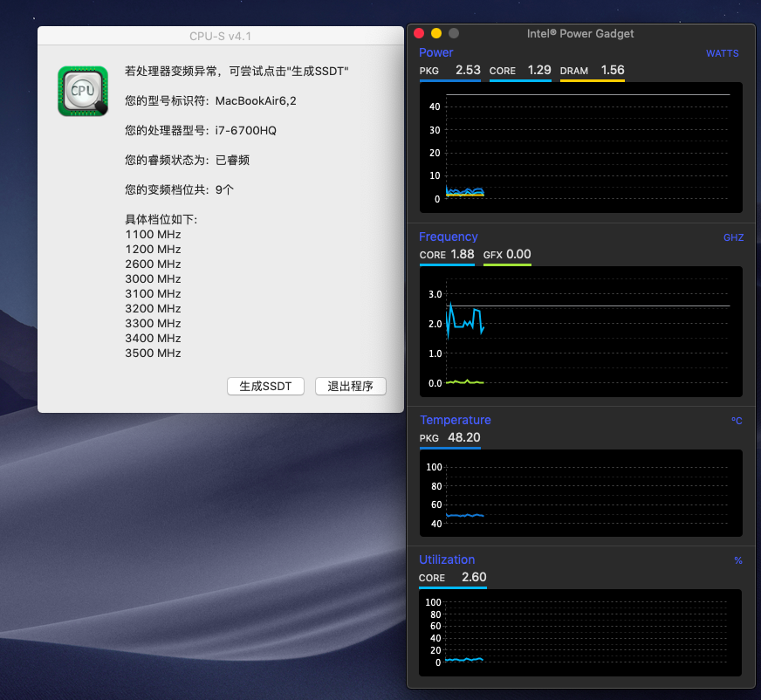
Task: Click the 1100 MHz entry
Action: tap(153, 235)
